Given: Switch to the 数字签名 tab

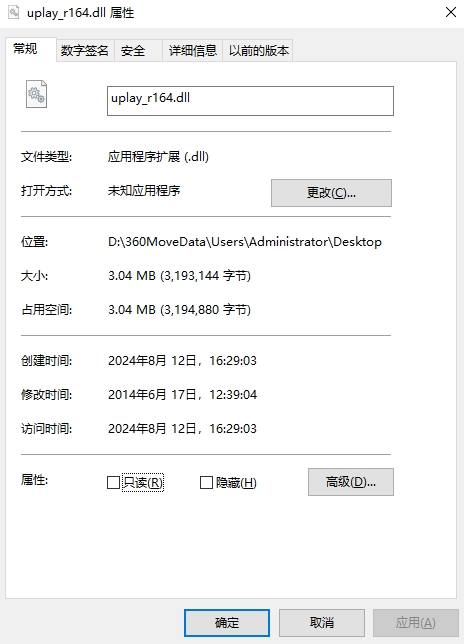Looking at the screenshot, I should pos(85,51).
